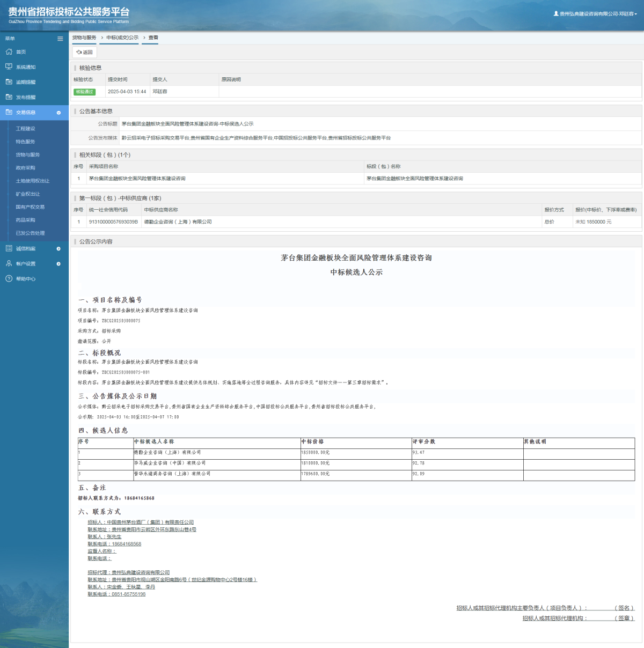
Task: Click credit code 91310000057693039B cell
Action: click(x=113, y=222)
